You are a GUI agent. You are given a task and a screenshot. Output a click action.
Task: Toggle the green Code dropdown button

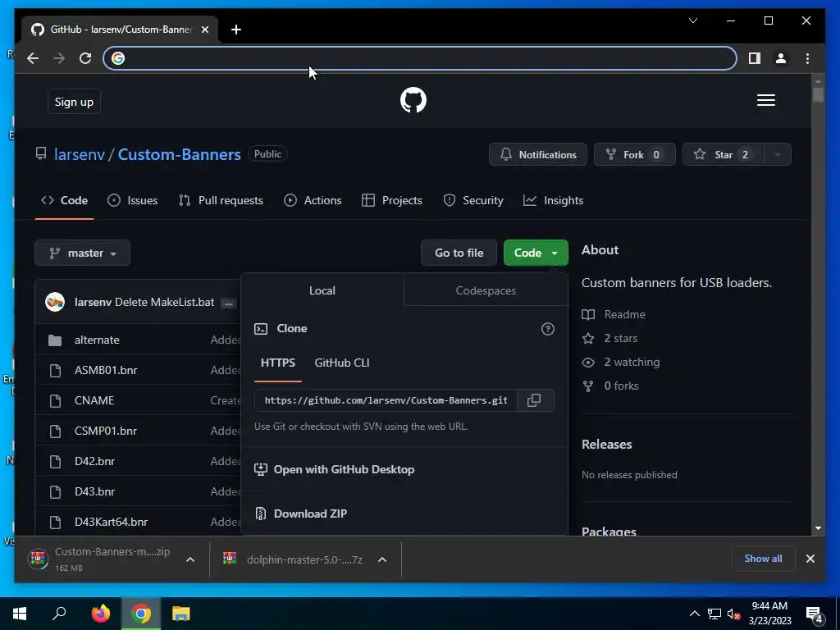point(536,253)
